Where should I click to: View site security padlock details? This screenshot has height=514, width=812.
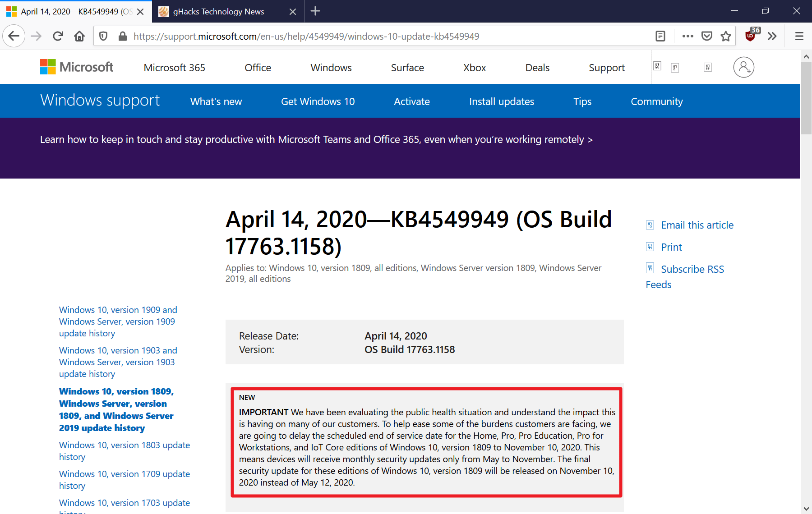coord(122,36)
